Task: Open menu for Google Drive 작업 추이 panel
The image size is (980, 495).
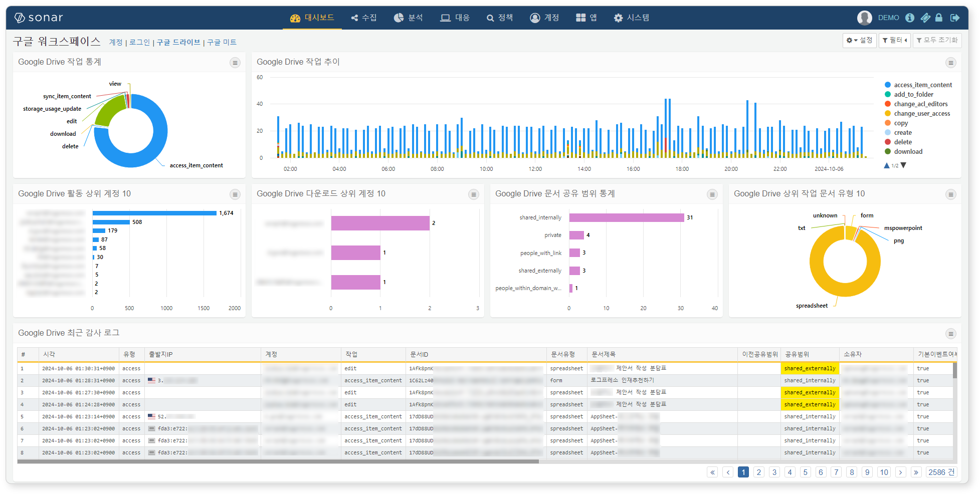Action: tap(950, 63)
